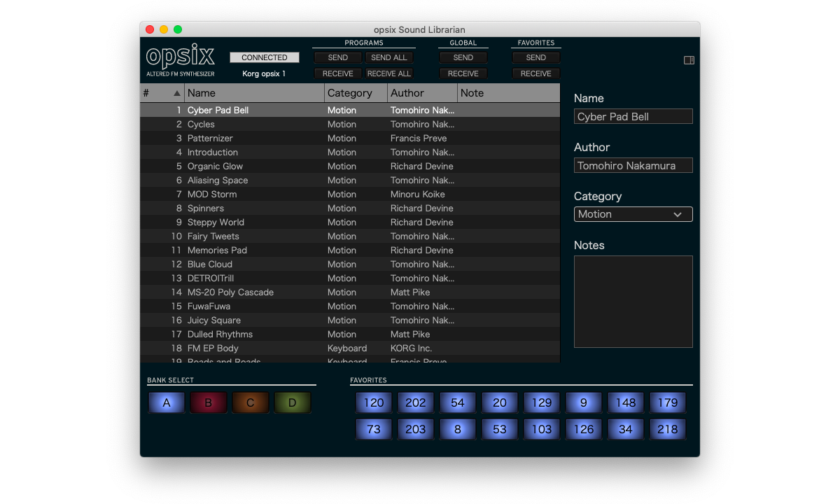Click the Favorites SEND button
This screenshot has height=504, width=840.
536,57
